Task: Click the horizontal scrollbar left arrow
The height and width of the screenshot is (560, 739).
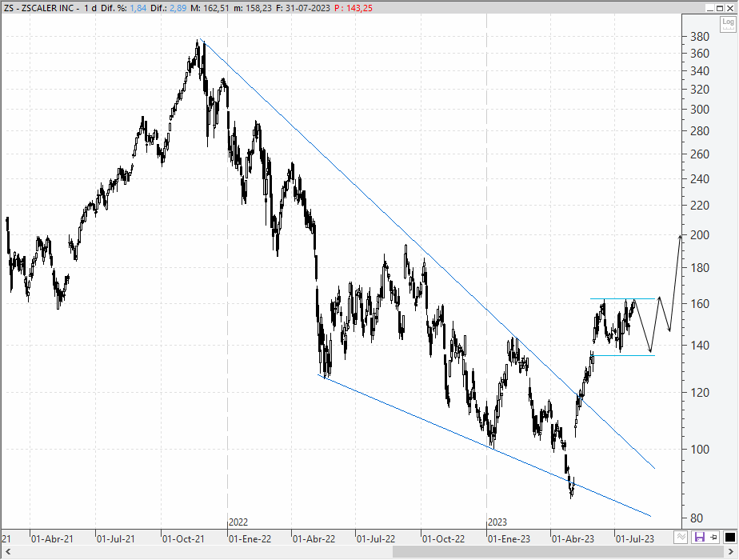Action: (x=7, y=551)
